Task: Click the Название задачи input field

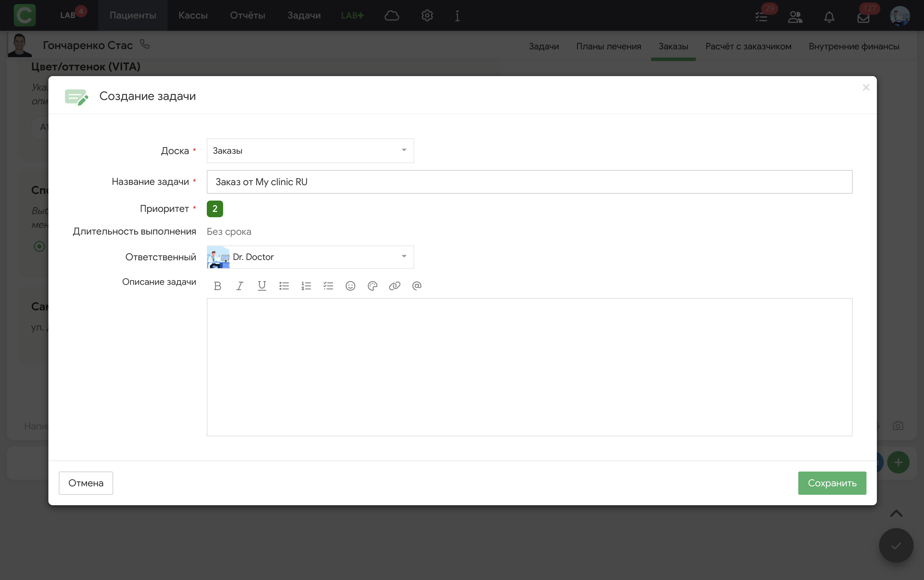Action: tap(530, 182)
